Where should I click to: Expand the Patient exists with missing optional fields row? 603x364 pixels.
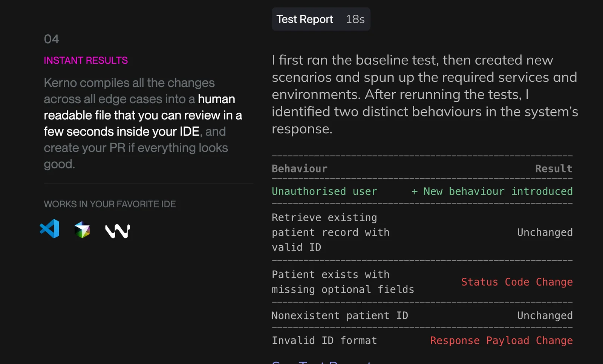342,282
